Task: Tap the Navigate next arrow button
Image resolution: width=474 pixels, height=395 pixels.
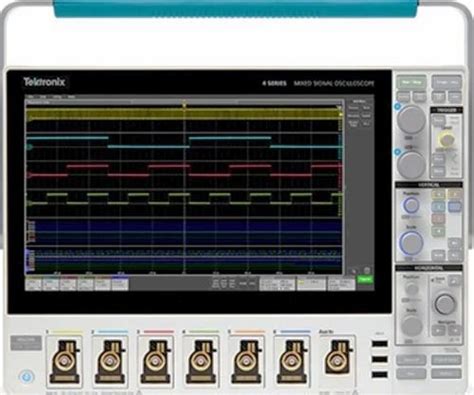Action: [x=454, y=331]
